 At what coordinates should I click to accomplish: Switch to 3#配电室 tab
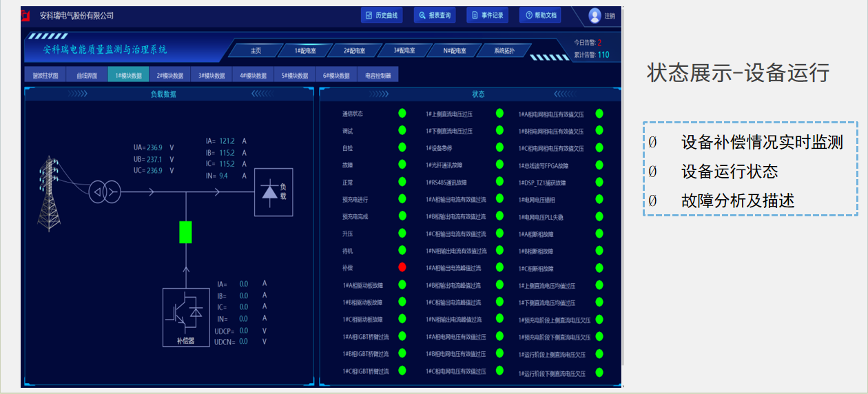[x=404, y=50]
